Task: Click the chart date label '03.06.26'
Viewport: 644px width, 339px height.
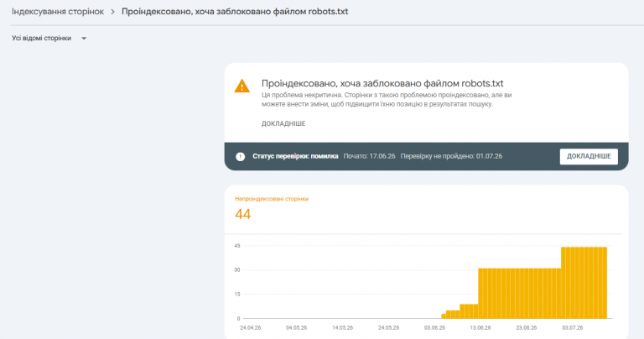Action: point(434,328)
